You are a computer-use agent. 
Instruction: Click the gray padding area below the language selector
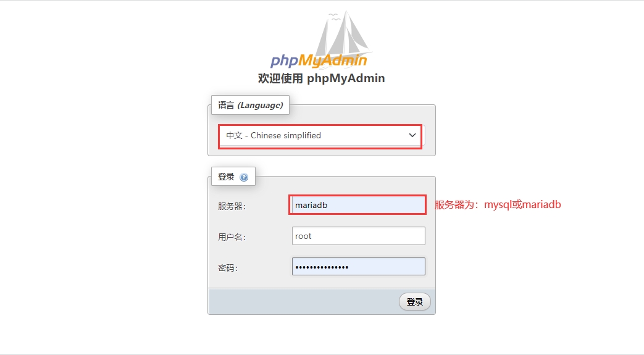322,152
